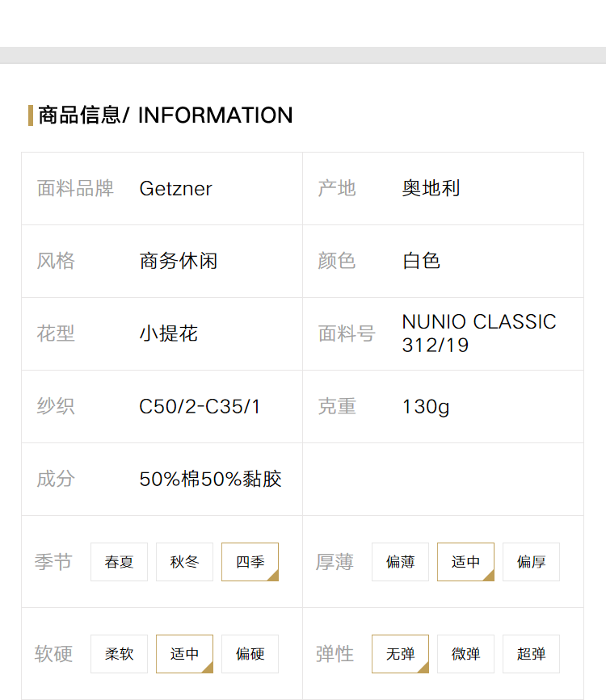Choose 适中 thickness option
This screenshot has height=700, width=606.
click(x=465, y=562)
